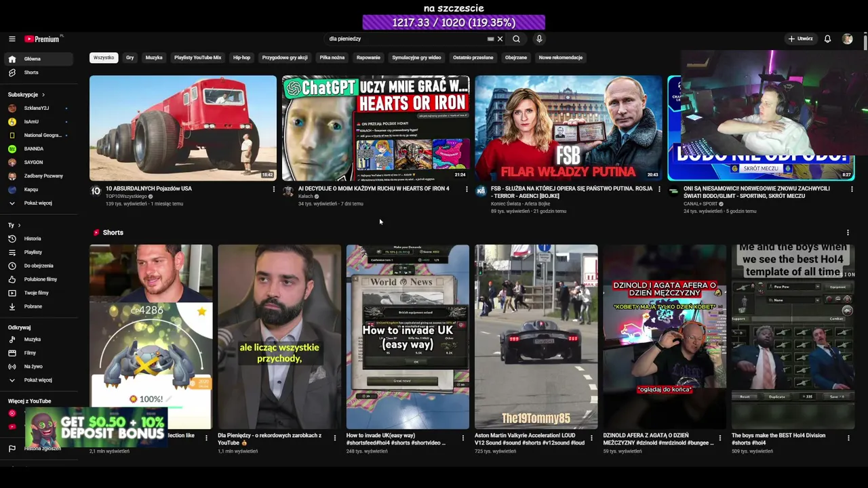Expand Odkrywaj with Pokaż więcej
868x488 pixels.
38,380
